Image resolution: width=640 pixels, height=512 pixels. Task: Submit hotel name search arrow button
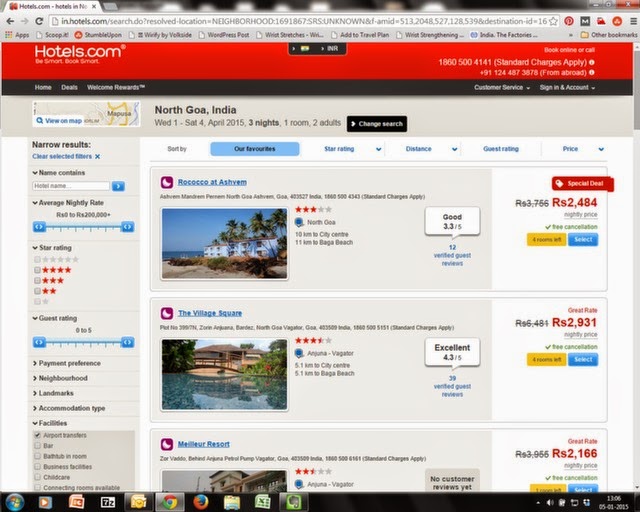[118, 186]
